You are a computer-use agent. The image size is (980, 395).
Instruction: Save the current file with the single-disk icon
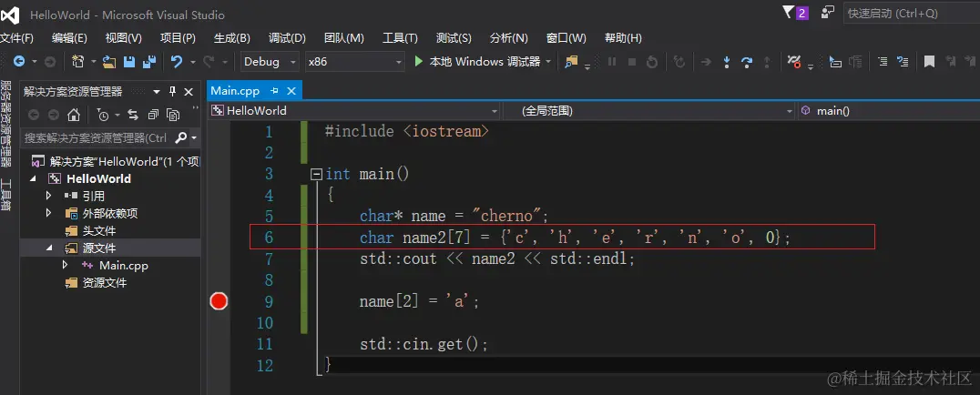coord(129,62)
